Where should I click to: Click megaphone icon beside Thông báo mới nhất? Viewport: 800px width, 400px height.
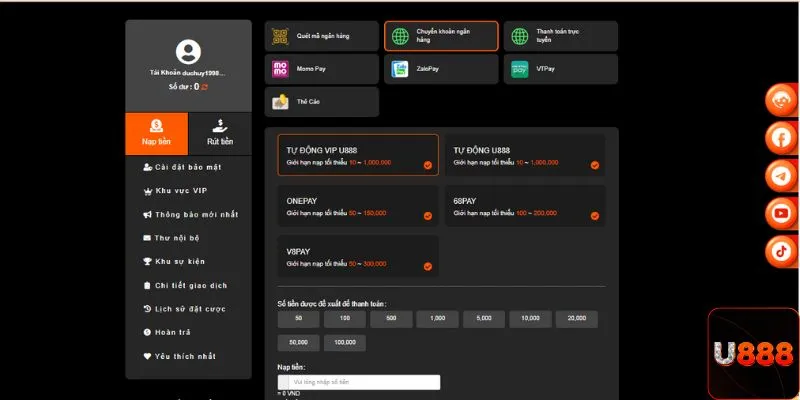[x=147, y=215]
